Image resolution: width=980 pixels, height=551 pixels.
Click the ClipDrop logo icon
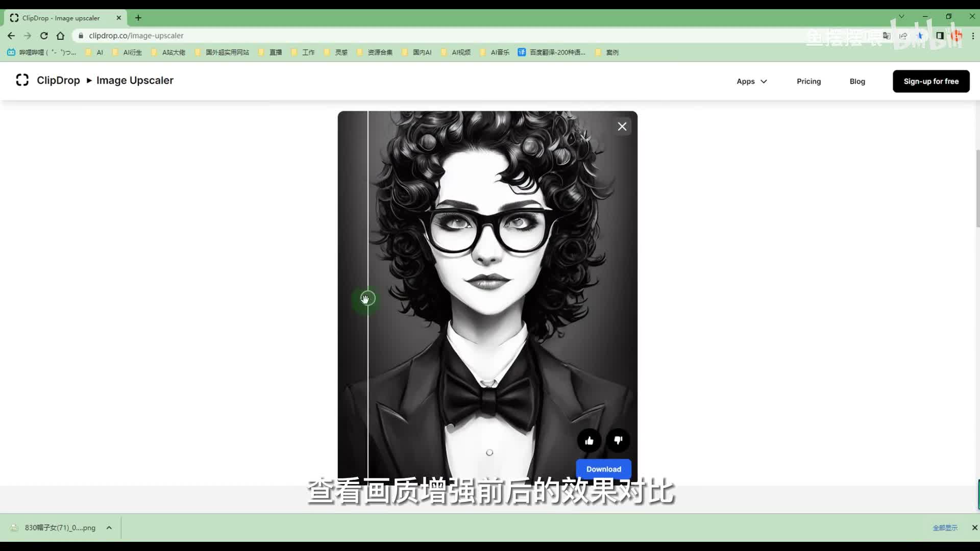[x=22, y=80]
